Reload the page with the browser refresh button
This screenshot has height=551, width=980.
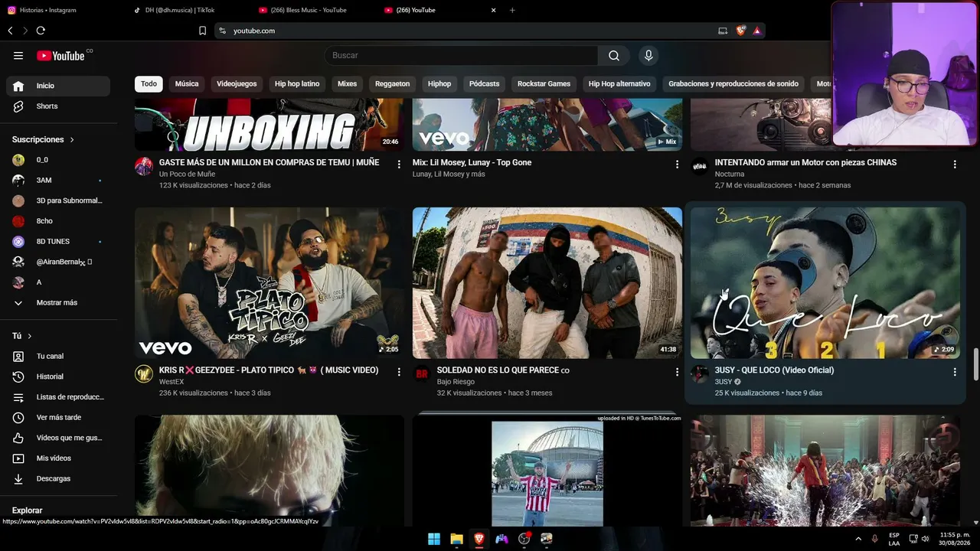pos(41,31)
